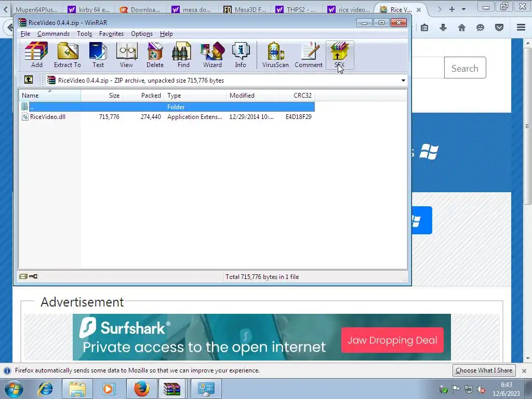Open the Options menu

(x=142, y=34)
